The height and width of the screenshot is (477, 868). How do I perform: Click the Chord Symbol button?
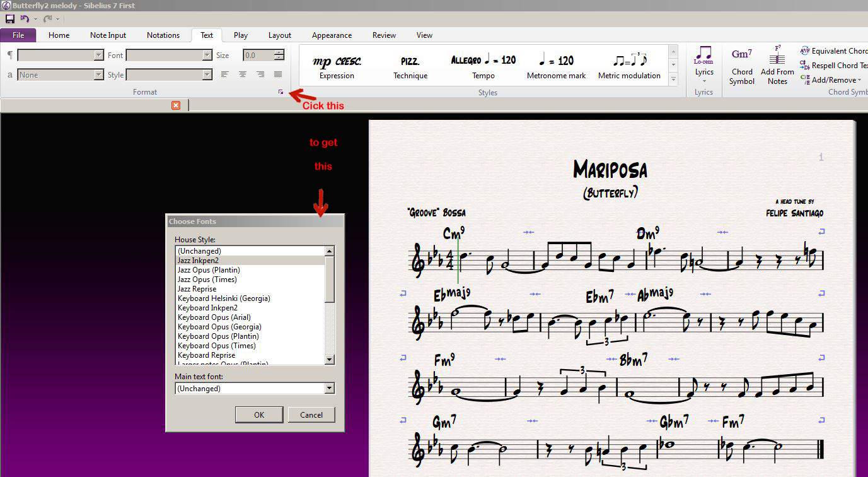742,67
